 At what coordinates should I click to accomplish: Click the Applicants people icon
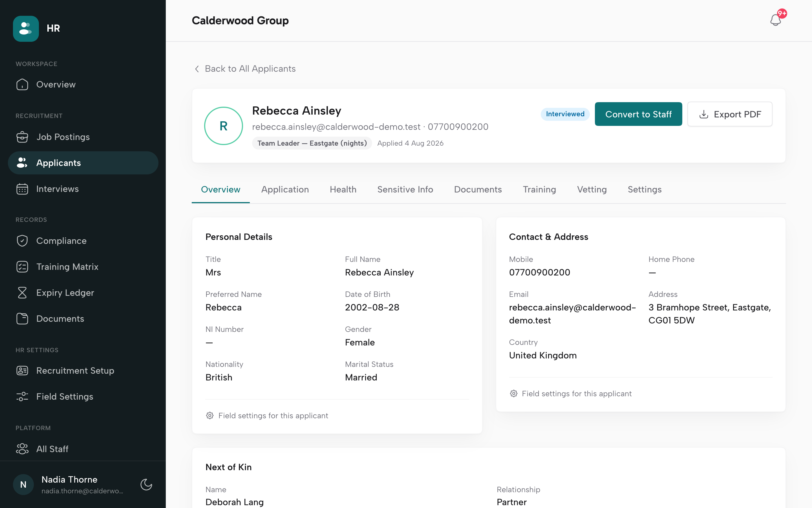[x=22, y=163]
